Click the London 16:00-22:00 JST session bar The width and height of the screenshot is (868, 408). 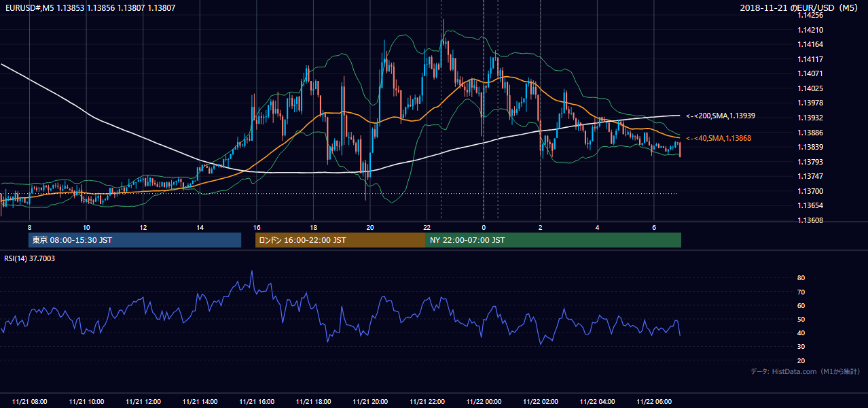click(x=340, y=240)
